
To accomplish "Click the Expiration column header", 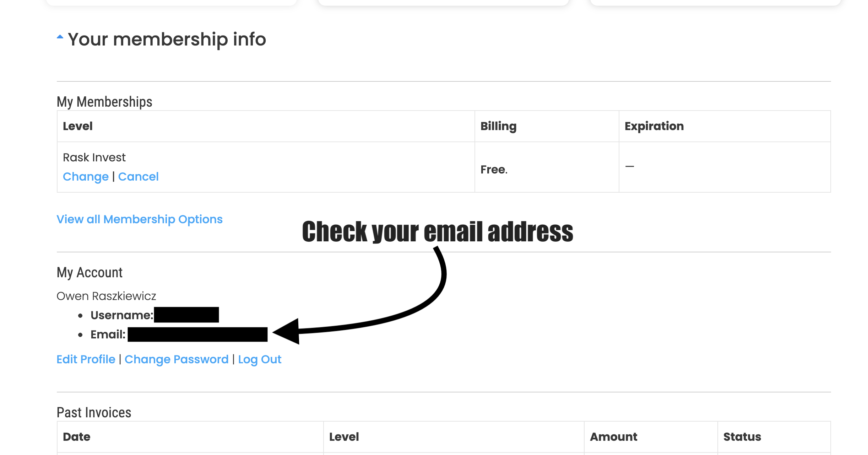I will click(x=654, y=126).
